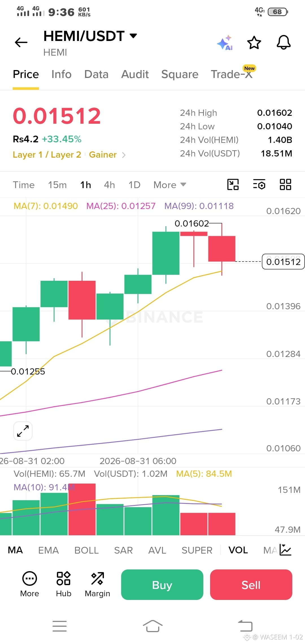Open the Trade-X tab
The width and height of the screenshot is (305, 644).
(x=232, y=74)
